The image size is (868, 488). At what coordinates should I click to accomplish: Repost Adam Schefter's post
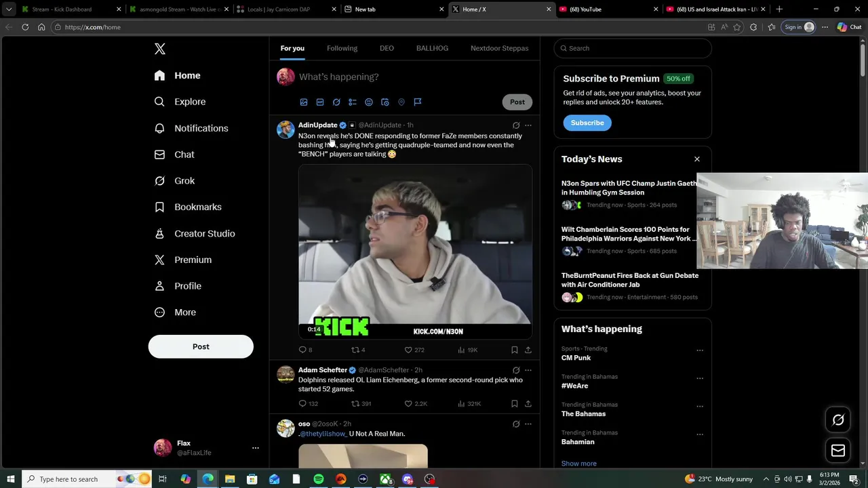point(355,404)
